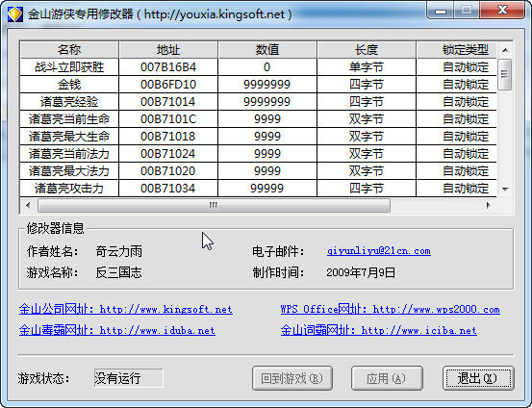Select the 战斗立即获胜 row

click(258, 67)
